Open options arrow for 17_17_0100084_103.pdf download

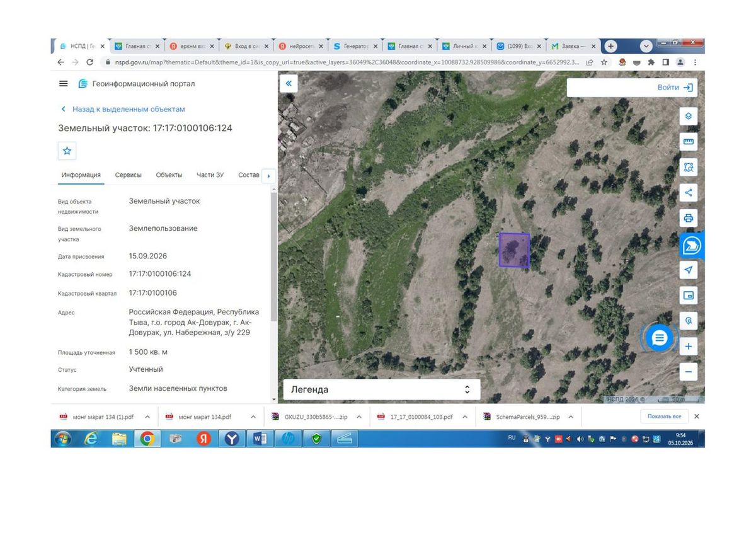(465, 417)
